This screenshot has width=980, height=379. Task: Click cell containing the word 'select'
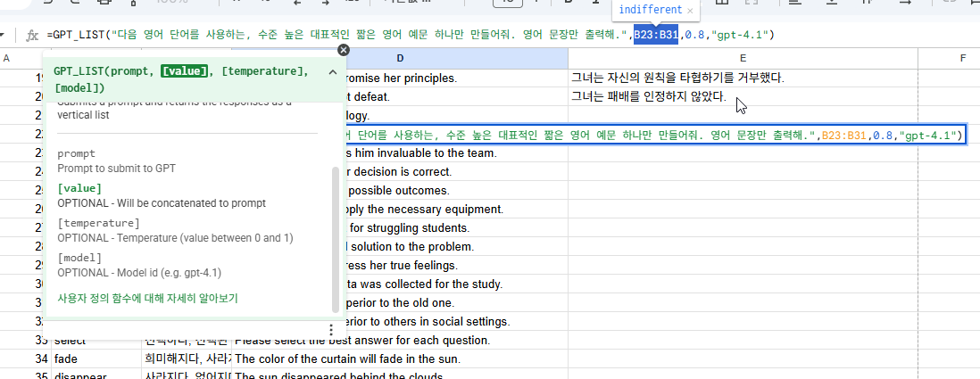[96, 341]
